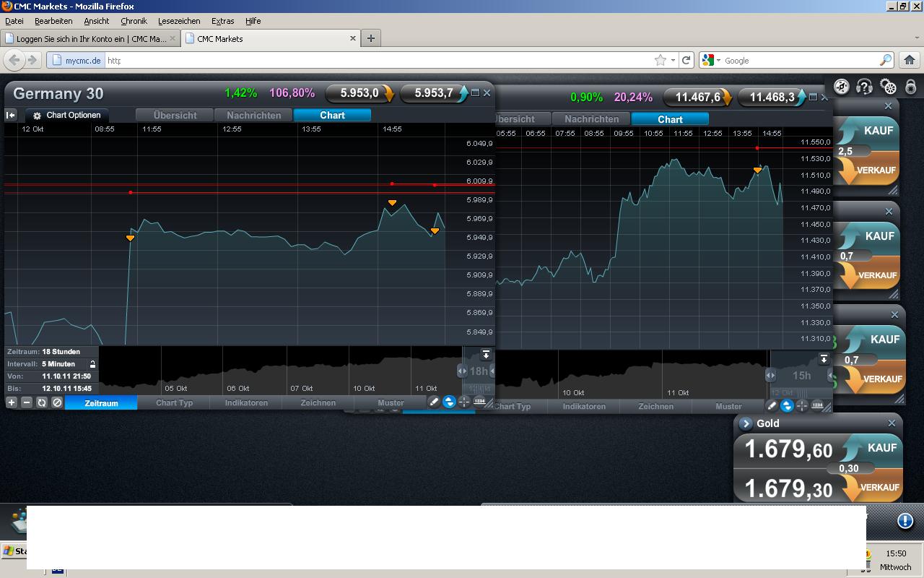Click the zoom-in plus icon in Germany 30 chart

[12, 402]
